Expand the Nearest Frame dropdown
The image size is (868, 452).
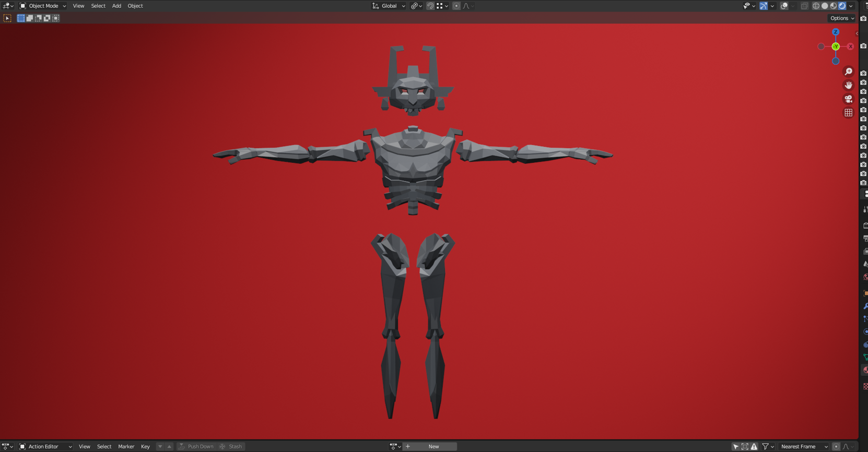tap(804, 446)
